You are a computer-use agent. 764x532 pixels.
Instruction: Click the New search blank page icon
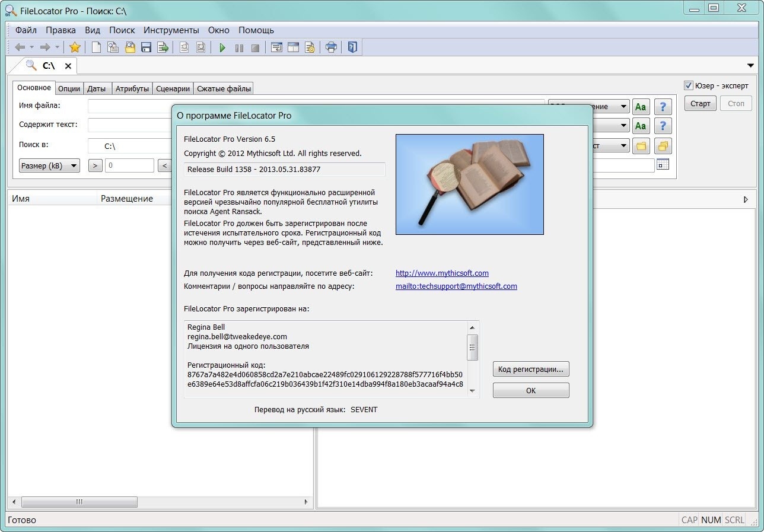click(x=95, y=47)
